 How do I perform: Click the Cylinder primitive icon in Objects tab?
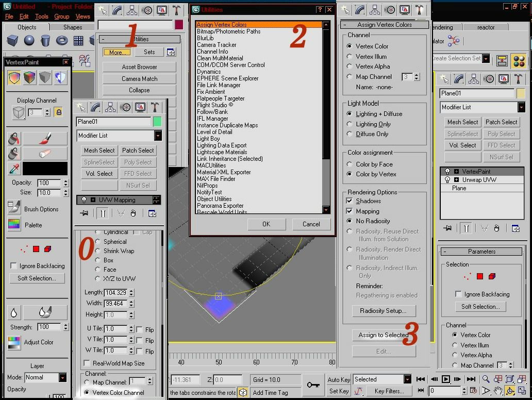point(45,40)
